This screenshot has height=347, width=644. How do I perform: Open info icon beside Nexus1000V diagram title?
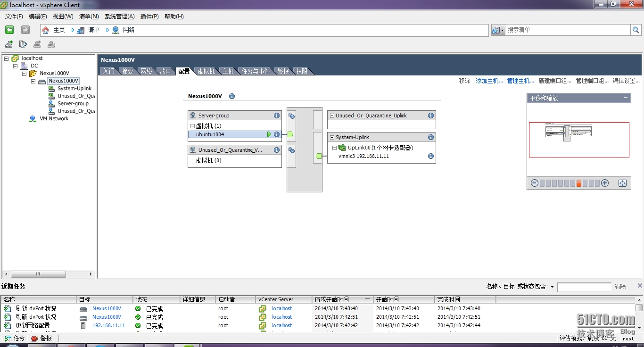click(x=232, y=96)
